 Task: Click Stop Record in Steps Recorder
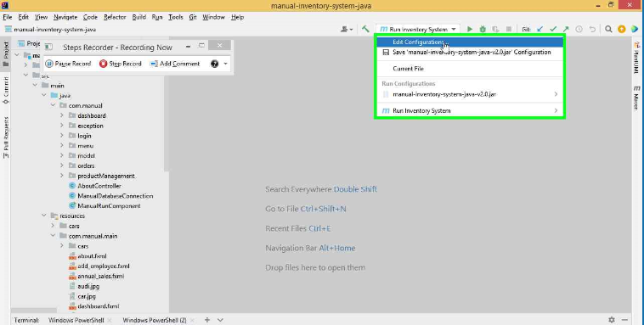point(121,64)
